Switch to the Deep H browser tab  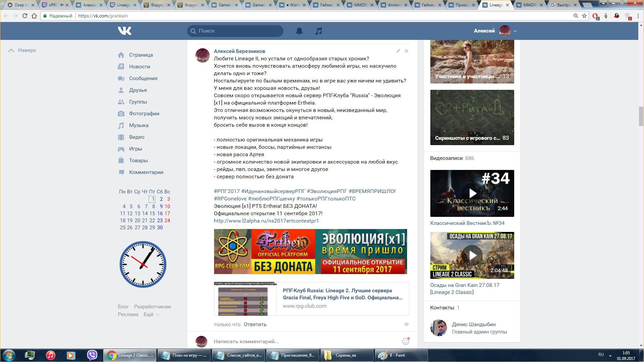[x=21, y=5]
